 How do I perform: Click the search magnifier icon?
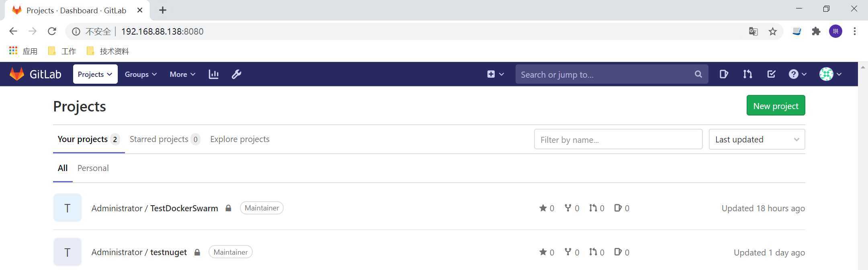point(698,74)
